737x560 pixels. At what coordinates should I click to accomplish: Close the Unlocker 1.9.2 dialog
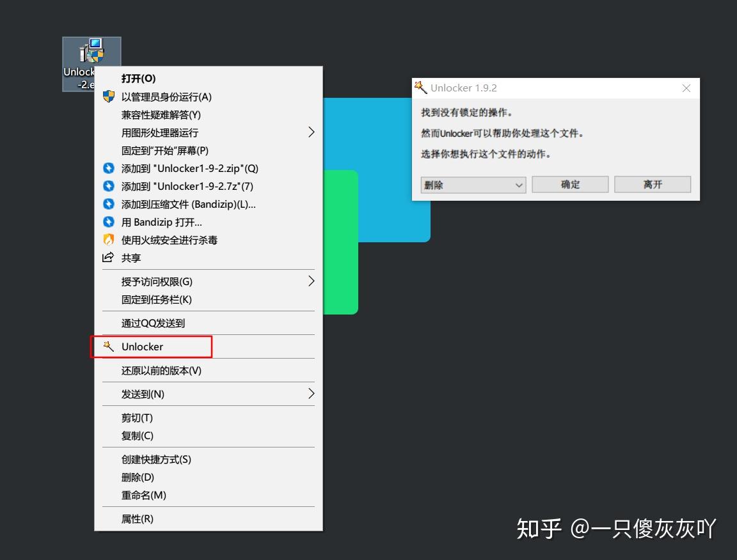click(686, 88)
